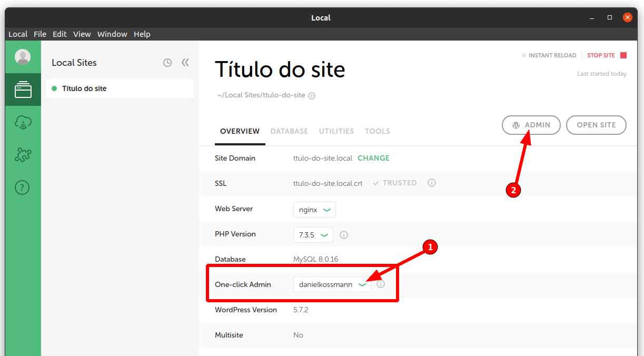Image resolution: width=644 pixels, height=356 pixels.
Task: Click the Local Sites sidebar heading
Action: [74, 63]
